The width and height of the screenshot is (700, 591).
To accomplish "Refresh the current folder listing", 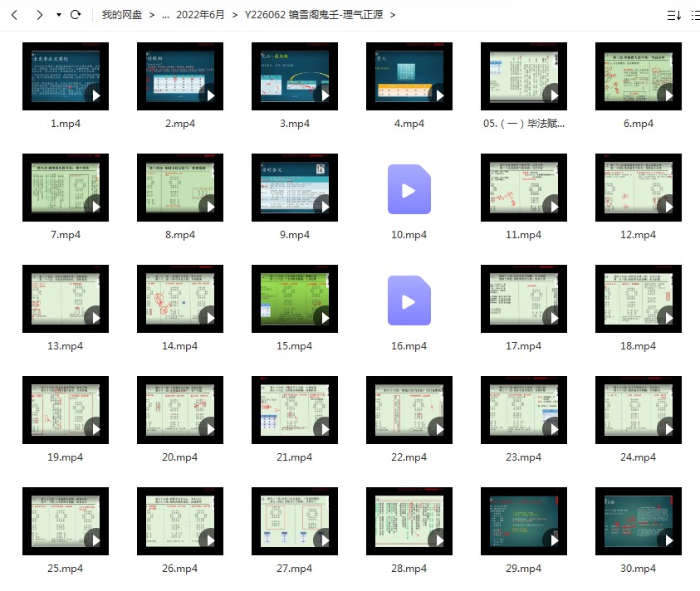I will click(76, 15).
